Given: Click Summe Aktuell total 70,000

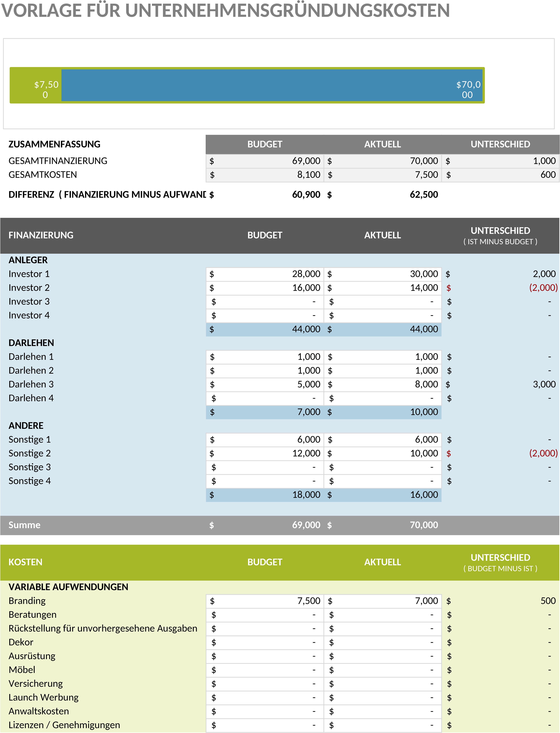Looking at the screenshot, I should tap(424, 525).
